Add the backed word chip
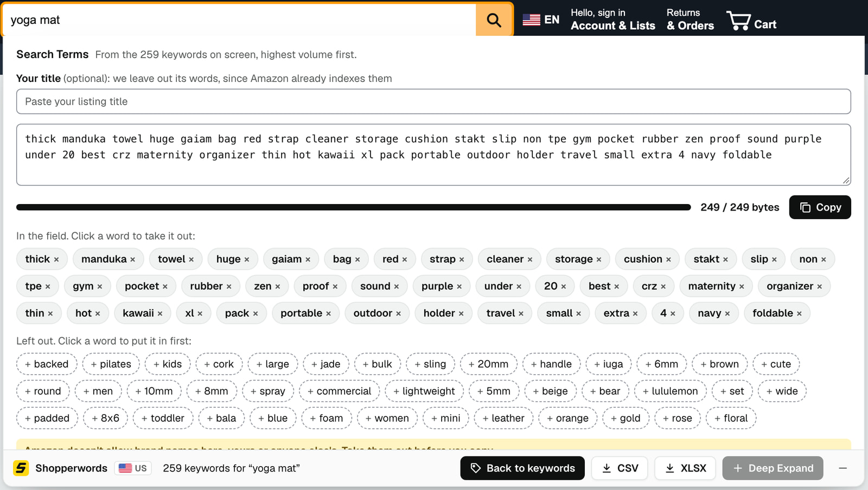The height and width of the screenshot is (490, 868). click(x=47, y=364)
